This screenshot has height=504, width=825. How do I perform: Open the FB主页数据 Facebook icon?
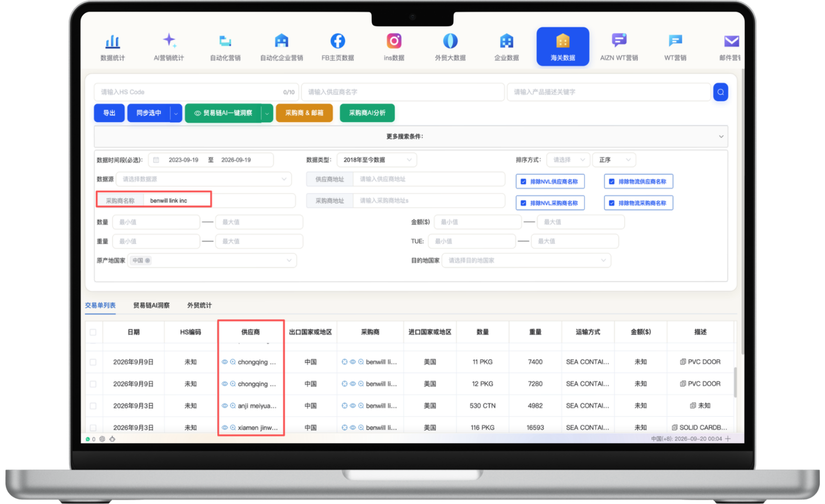click(338, 41)
